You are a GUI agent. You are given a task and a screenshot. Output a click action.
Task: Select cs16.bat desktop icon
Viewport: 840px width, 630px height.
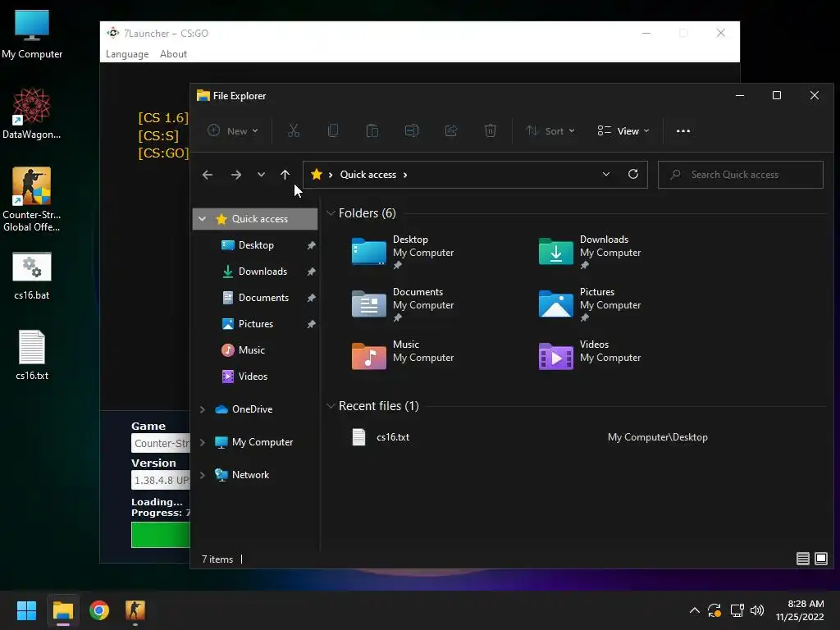pyautogui.click(x=32, y=276)
